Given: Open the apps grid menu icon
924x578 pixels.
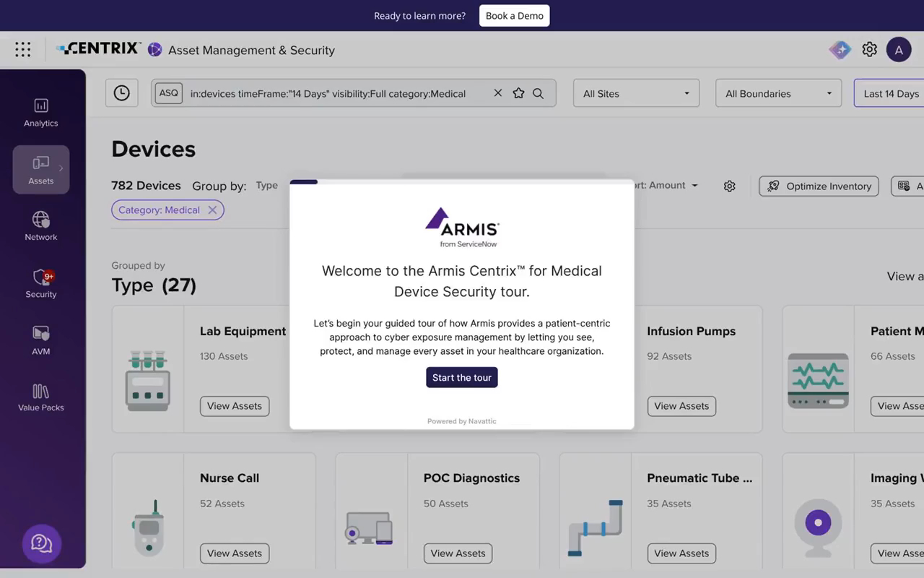Looking at the screenshot, I should click(x=22, y=49).
